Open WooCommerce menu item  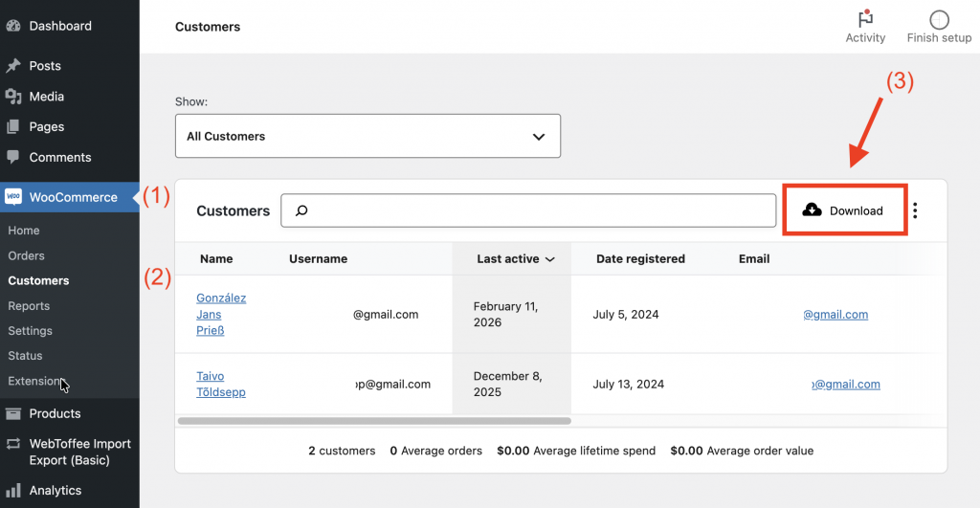[73, 197]
